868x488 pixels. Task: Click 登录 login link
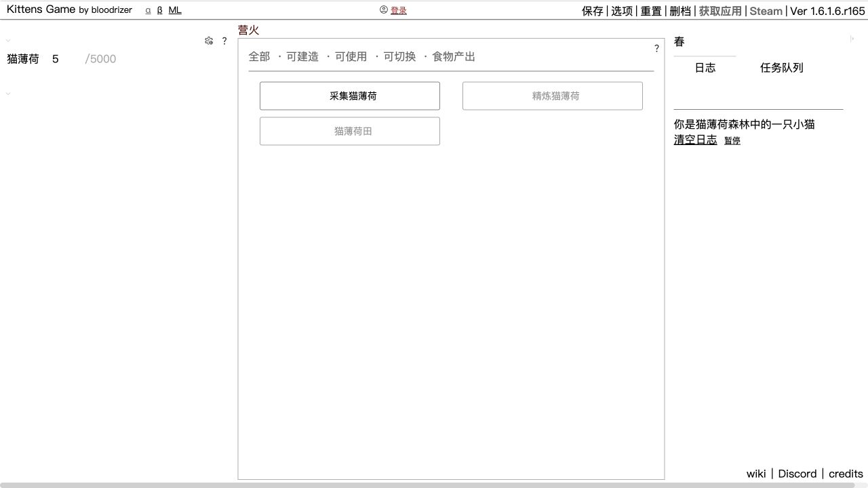pos(399,10)
